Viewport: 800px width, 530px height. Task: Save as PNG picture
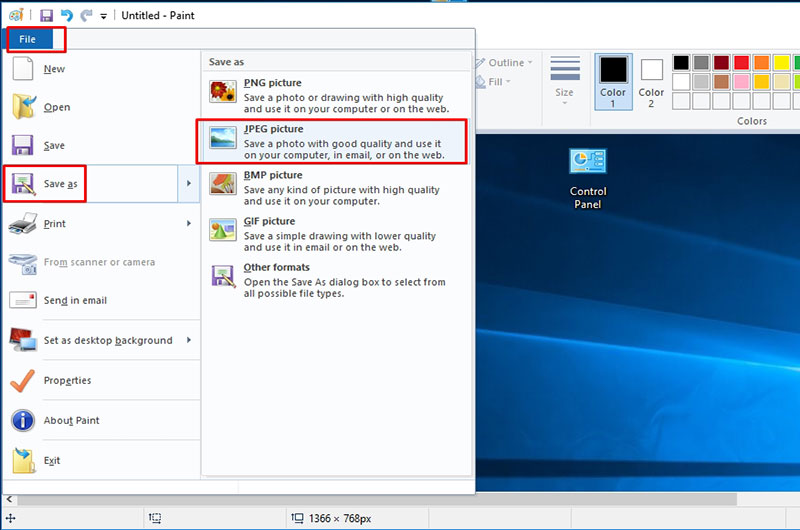(337, 95)
